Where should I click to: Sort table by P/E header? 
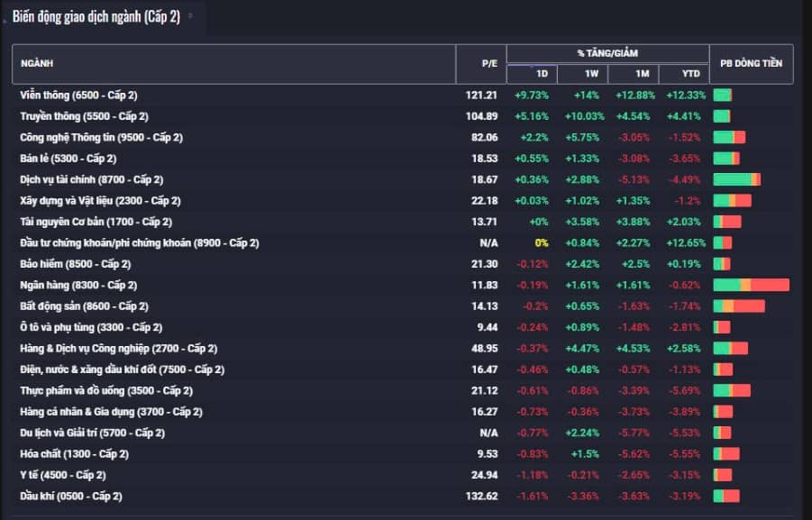click(481, 64)
